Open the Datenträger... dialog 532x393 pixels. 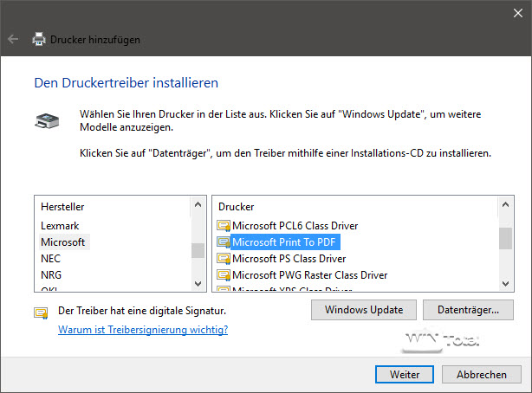(468, 310)
